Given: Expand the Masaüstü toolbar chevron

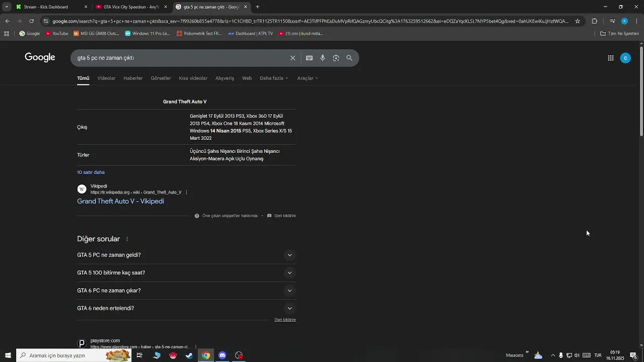Looking at the screenshot, I should coord(527,352).
